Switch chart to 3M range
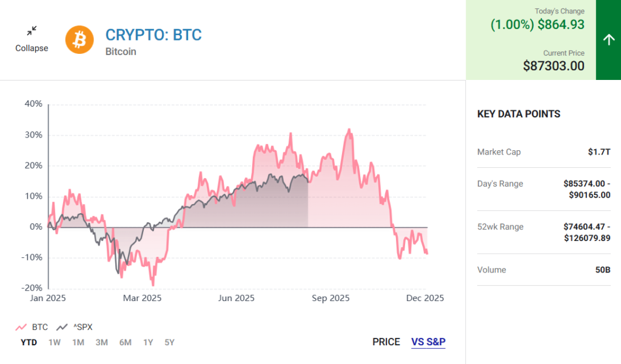 pyautogui.click(x=102, y=342)
